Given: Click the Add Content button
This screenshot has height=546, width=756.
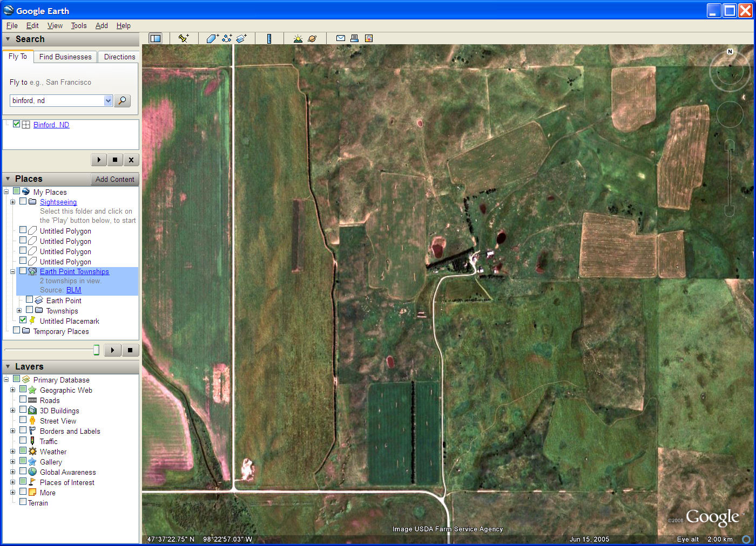Looking at the screenshot, I should coord(114,179).
